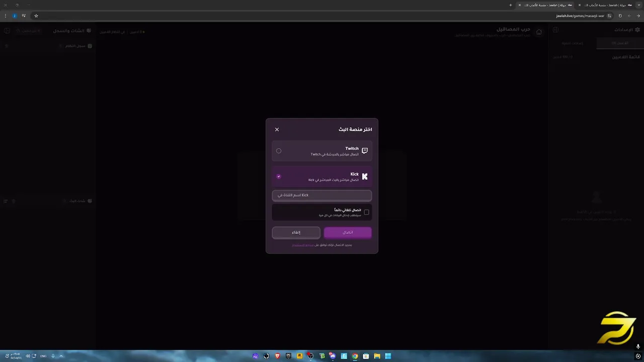Click the browser forward arrow
644x362 pixels.
coord(629,16)
